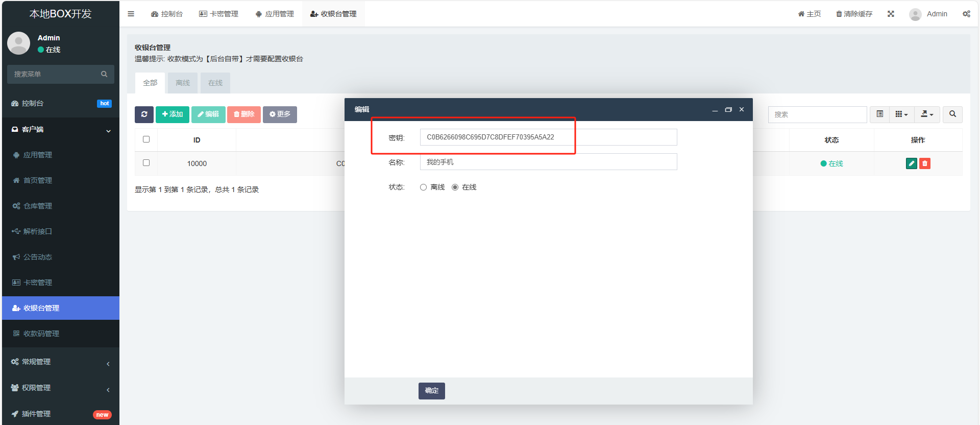Image resolution: width=980 pixels, height=425 pixels.
Task: Toggle fullscreen using the top bar expand icon
Action: (891, 14)
